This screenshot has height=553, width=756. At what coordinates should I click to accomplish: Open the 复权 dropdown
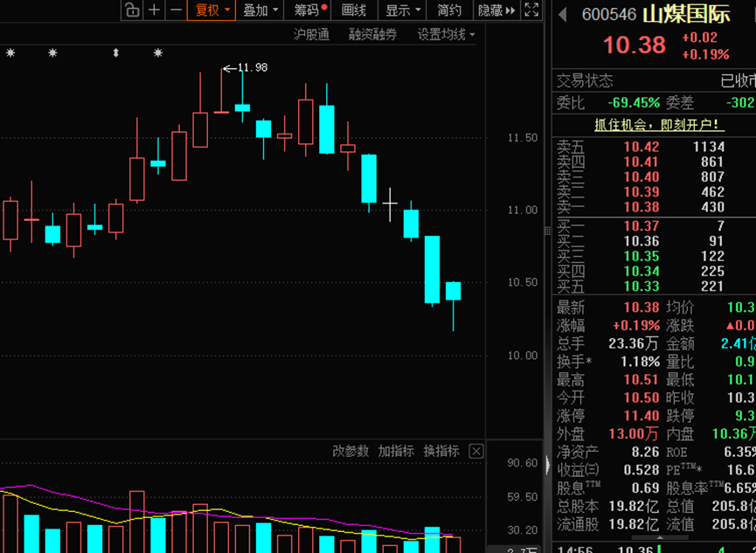[x=212, y=10]
